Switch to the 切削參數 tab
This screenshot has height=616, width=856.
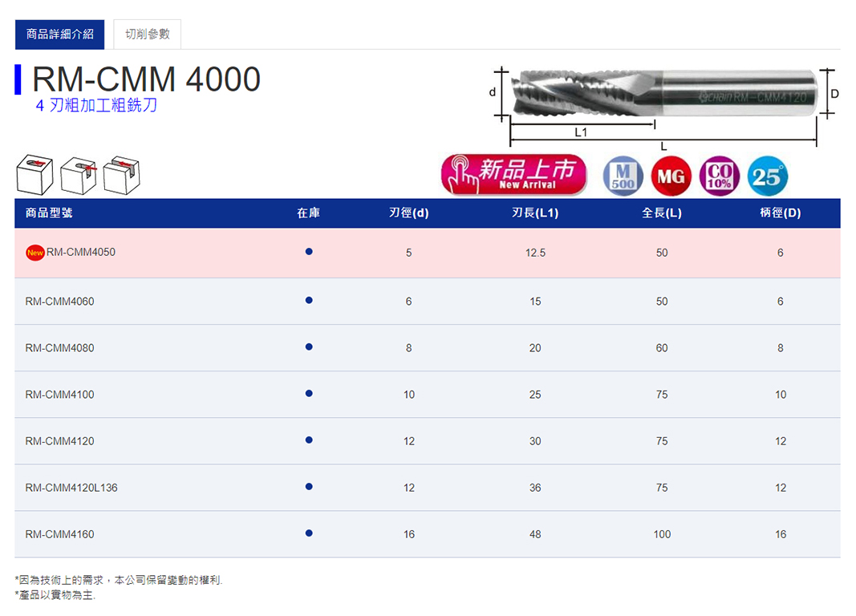coord(148,34)
